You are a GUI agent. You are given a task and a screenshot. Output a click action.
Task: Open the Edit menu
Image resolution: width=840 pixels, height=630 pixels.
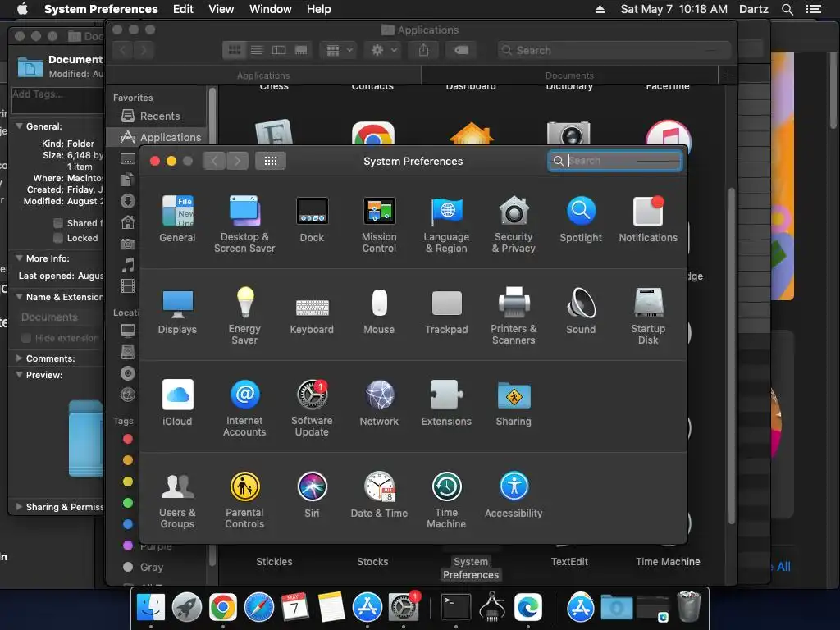tap(183, 9)
